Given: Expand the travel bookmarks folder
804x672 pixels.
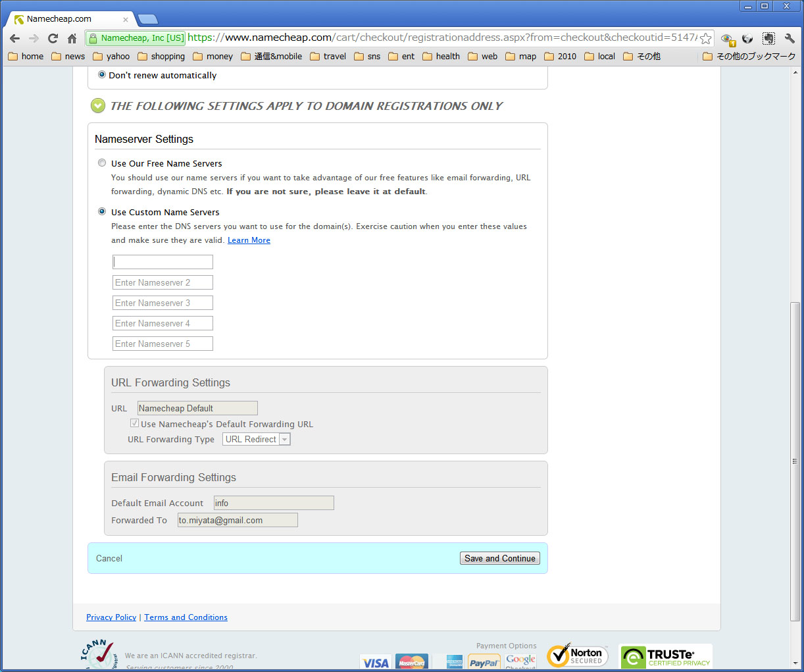Looking at the screenshot, I should coord(328,57).
